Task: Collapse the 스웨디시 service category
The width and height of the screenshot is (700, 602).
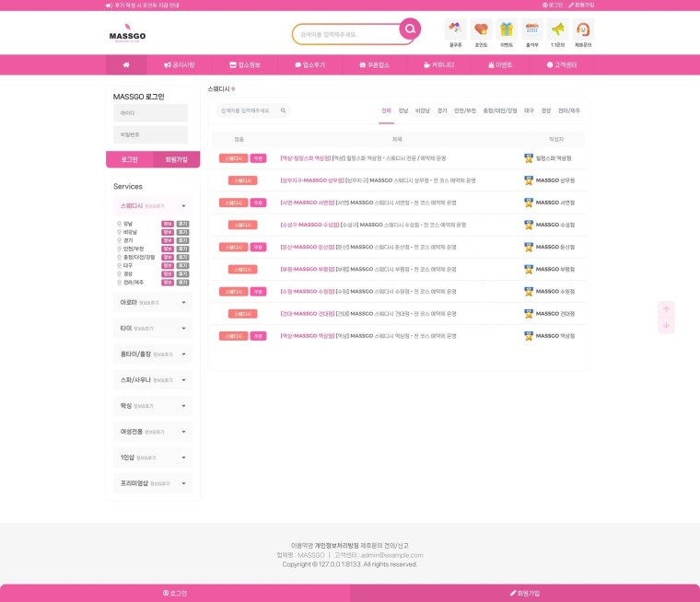Action: (x=153, y=205)
